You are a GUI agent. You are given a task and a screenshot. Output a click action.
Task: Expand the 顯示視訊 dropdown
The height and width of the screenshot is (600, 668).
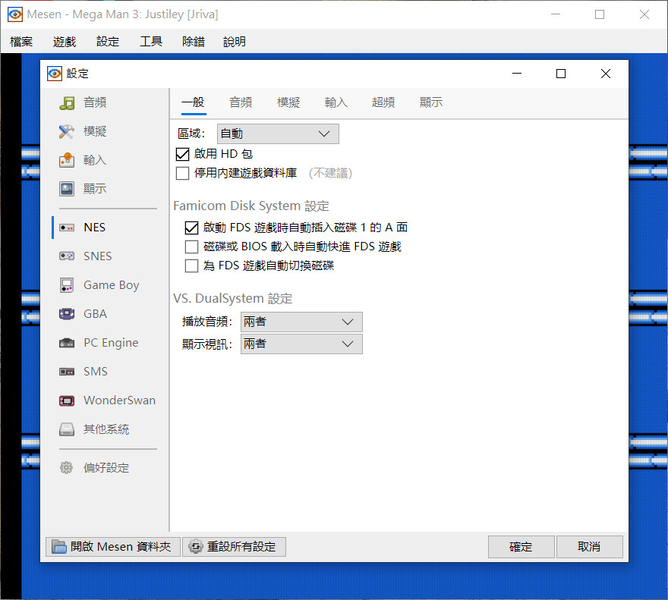coord(302,344)
